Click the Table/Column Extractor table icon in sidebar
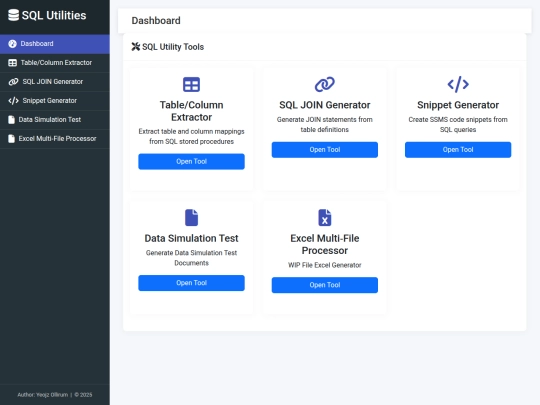 [12, 63]
